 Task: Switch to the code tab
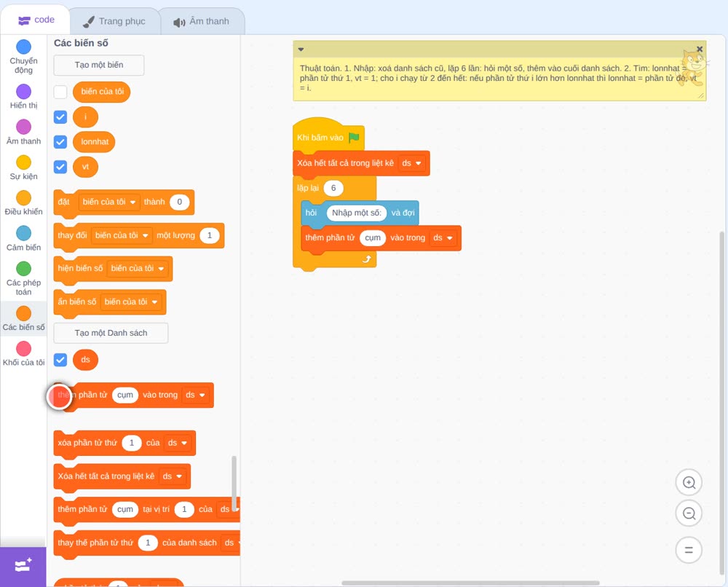36,20
